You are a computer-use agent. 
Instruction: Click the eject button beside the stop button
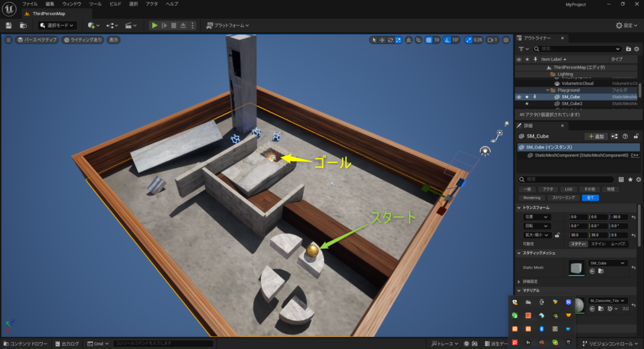coord(183,25)
